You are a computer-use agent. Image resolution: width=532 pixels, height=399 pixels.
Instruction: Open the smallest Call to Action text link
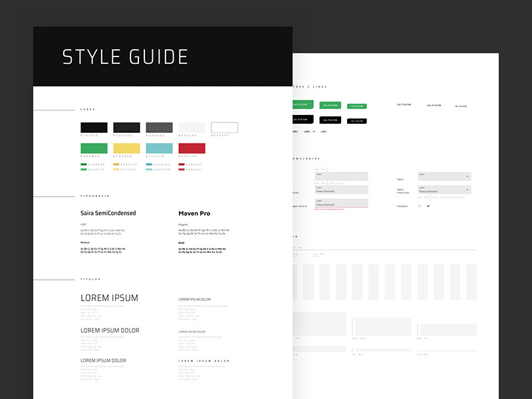coord(461,106)
